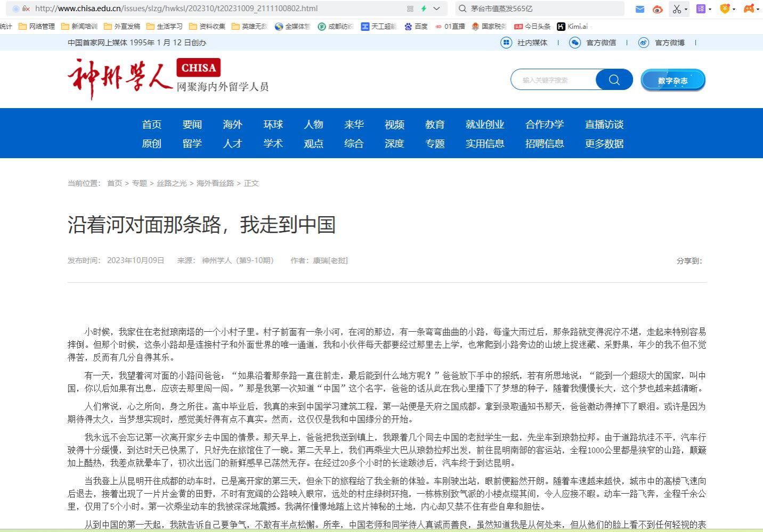Click the site keyword search input field

pyautogui.click(x=554, y=80)
